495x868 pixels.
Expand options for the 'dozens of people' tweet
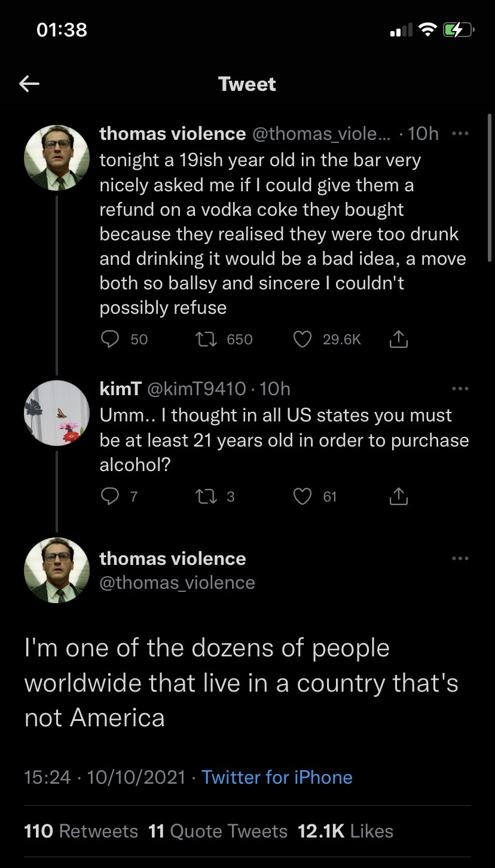pyautogui.click(x=461, y=558)
